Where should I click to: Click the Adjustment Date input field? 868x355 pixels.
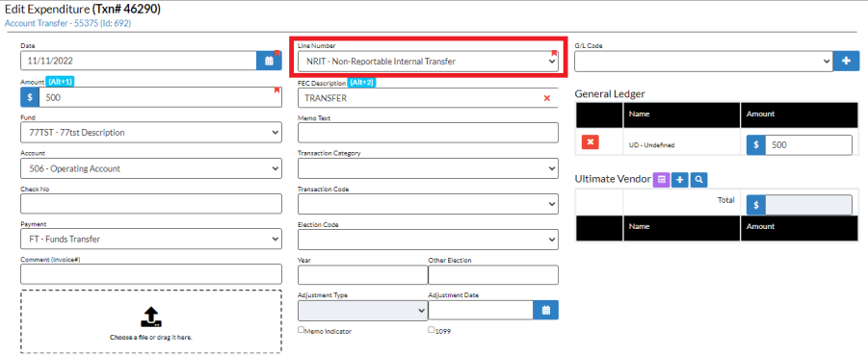[x=481, y=310]
